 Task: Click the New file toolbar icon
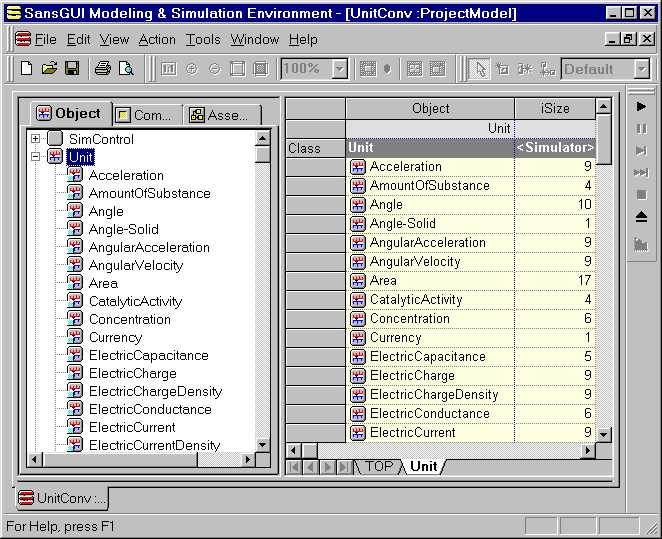tap(27, 69)
